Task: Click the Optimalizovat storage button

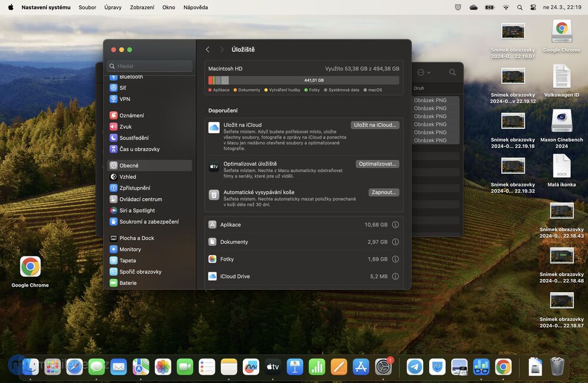Action: coord(377,163)
